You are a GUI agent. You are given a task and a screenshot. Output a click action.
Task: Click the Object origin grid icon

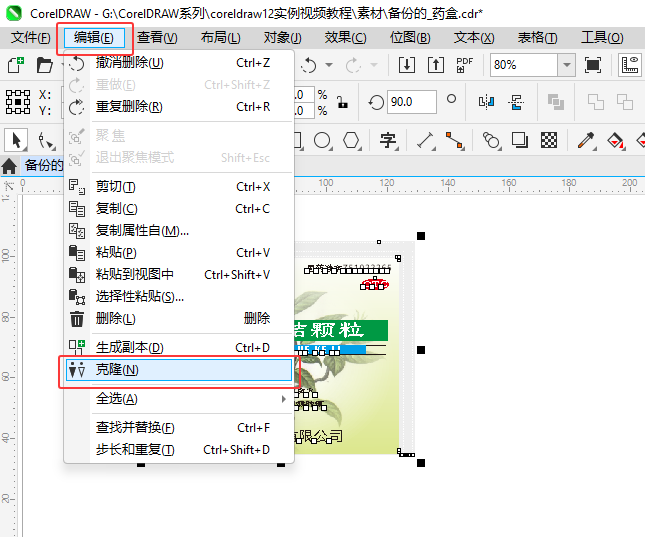coord(18,102)
